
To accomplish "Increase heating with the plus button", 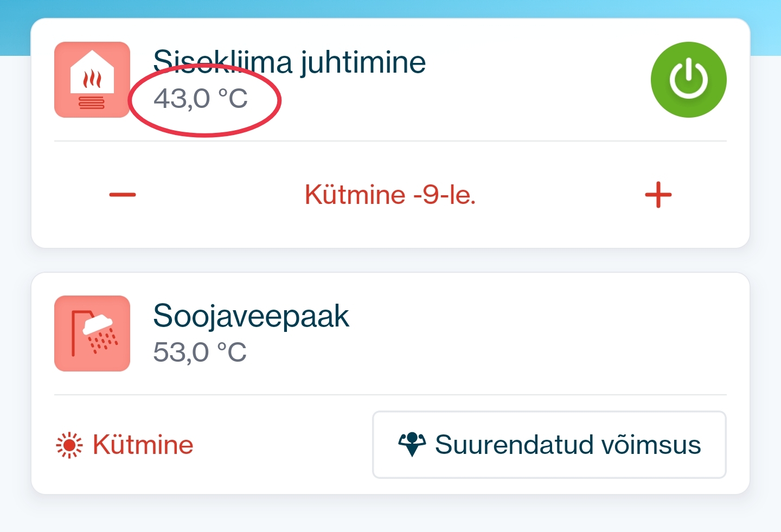I will (658, 195).
